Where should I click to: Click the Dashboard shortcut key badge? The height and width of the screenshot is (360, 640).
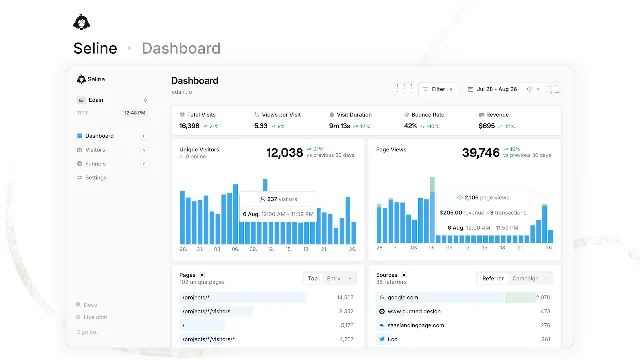click(x=144, y=136)
